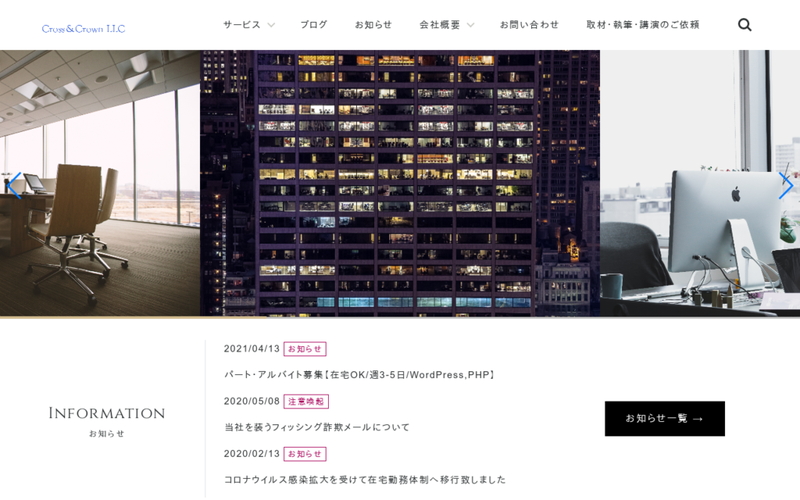Open the search magnifier icon
Viewport: 800px width, 500px height.
[x=744, y=24]
